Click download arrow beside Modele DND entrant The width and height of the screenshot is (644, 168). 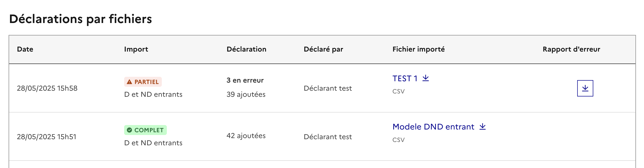(x=482, y=126)
